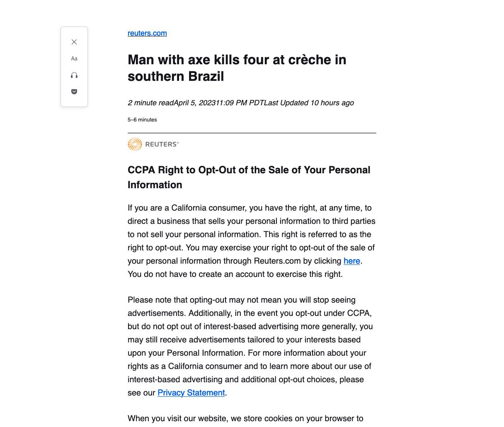The height and width of the screenshot is (427, 504).
Task: Click the "5–6 minutes" reading time estimate
Action: (x=142, y=120)
